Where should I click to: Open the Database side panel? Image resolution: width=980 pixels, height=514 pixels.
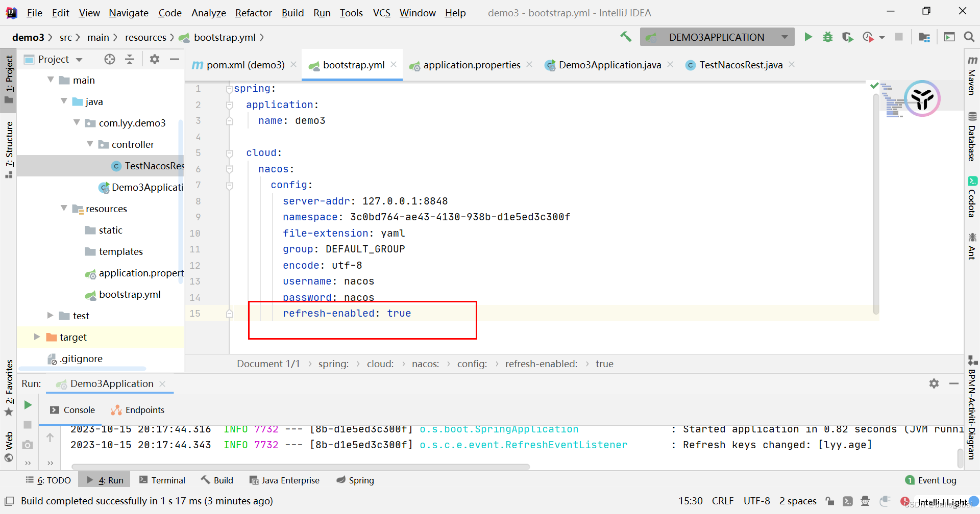[972, 136]
